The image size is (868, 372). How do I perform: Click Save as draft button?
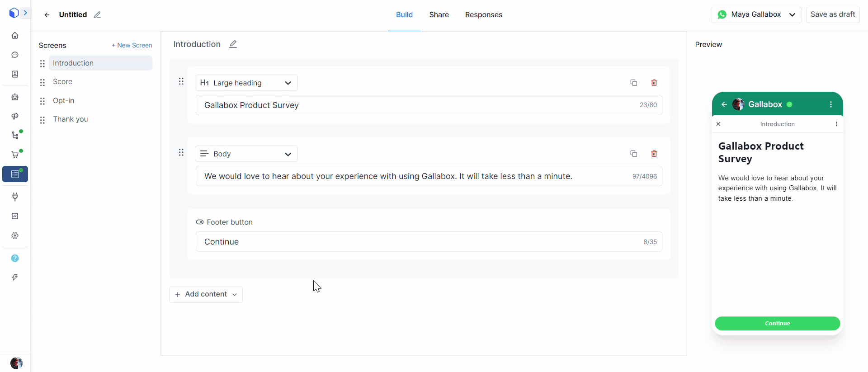[x=832, y=14]
